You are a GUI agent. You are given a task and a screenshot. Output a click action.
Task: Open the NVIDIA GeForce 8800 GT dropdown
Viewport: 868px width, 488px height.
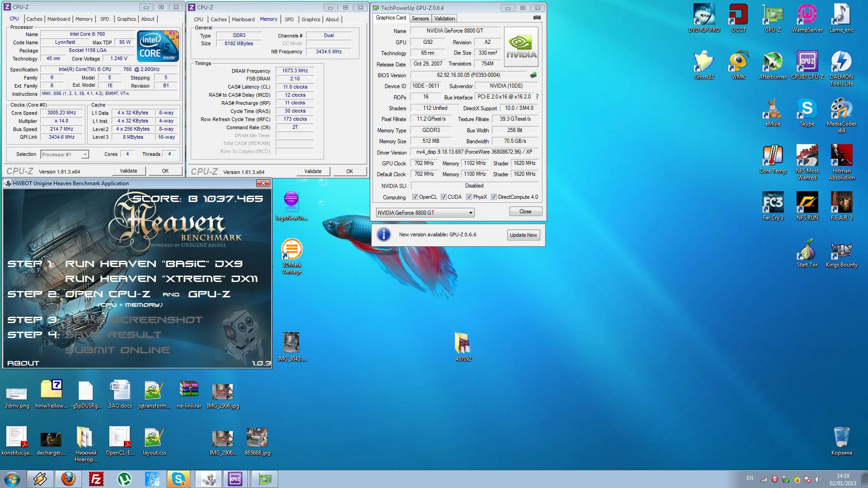click(425, 212)
